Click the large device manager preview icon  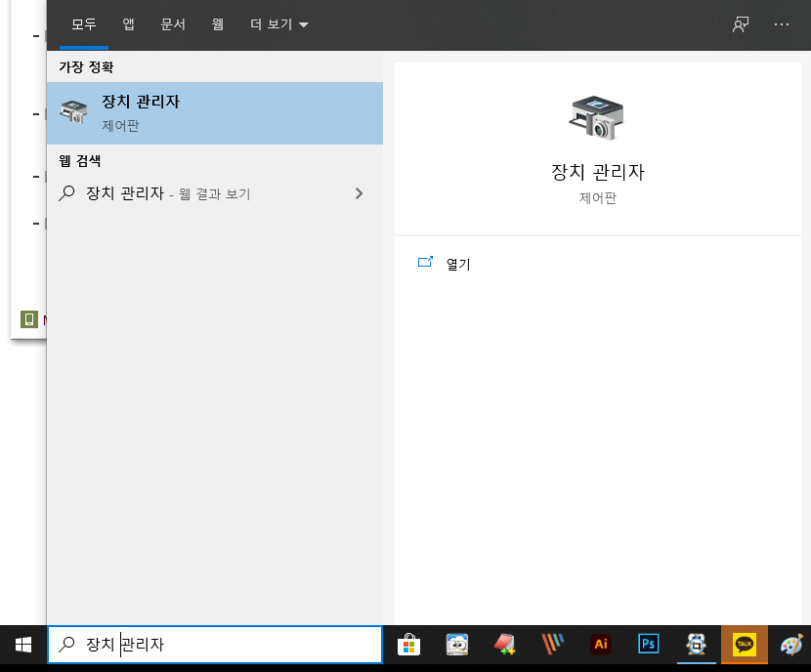pos(597,118)
